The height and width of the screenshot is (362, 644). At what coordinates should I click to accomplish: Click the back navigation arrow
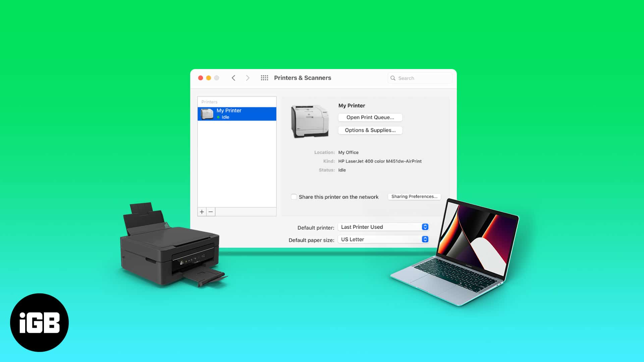[233, 78]
